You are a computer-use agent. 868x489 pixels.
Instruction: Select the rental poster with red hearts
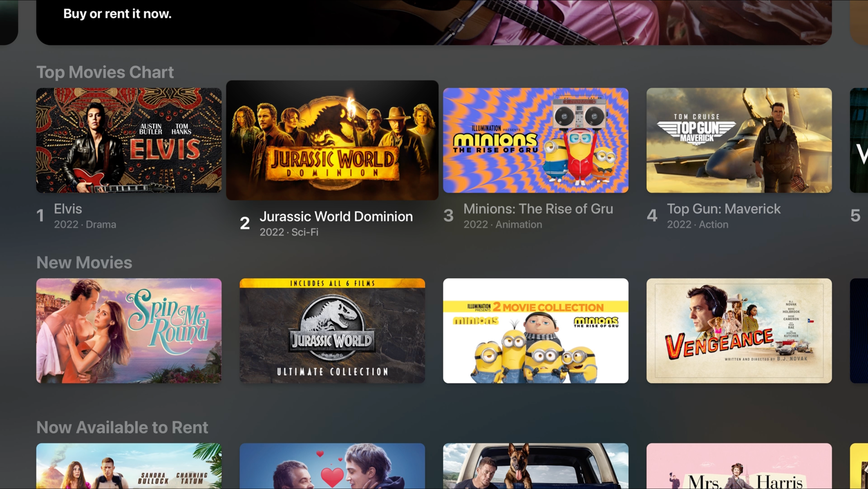tap(332, 466)
